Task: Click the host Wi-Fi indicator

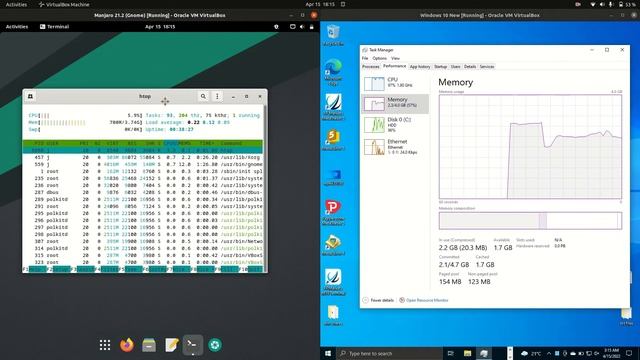Action: point(593,4)
